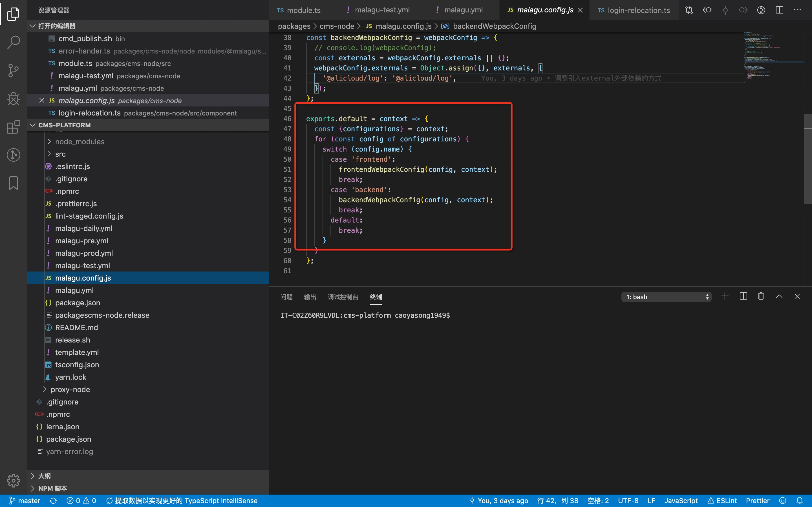Open the Search view in activity bar
This screenshot has height=507, width=812.
pos(14,42)
